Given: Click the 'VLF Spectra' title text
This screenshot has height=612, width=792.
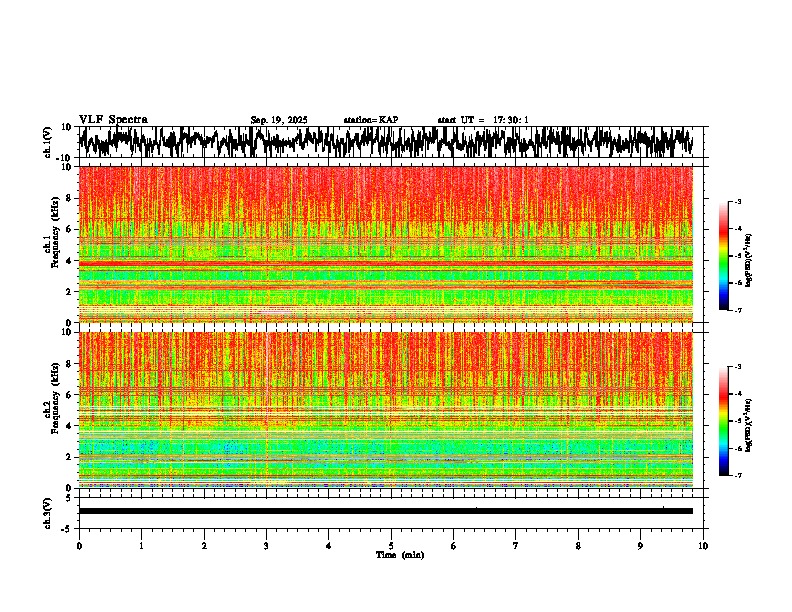Looking at the screenshot, I should (113, 120).
